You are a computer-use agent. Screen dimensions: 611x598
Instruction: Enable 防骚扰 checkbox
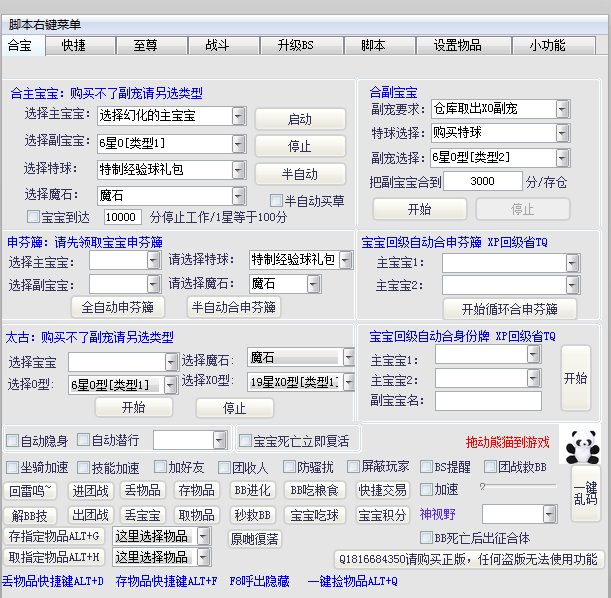click(x=289, y=467)
